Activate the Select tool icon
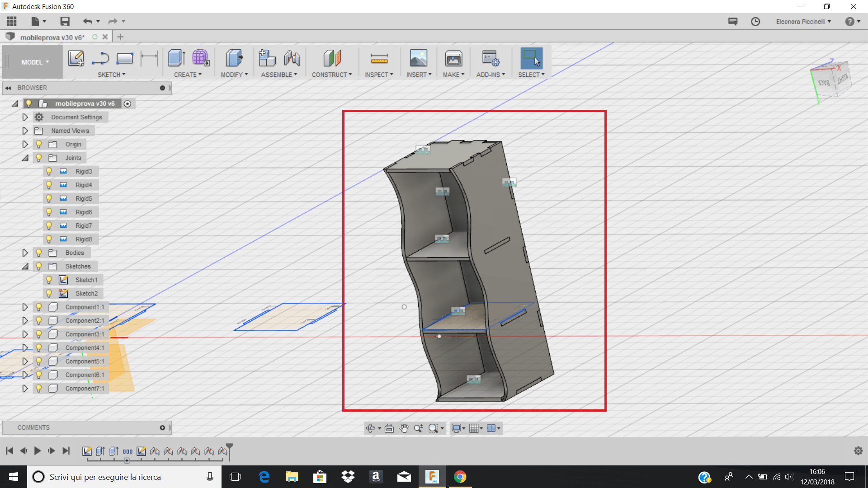This screenshot has width=868, height=488. click(531, 58)
